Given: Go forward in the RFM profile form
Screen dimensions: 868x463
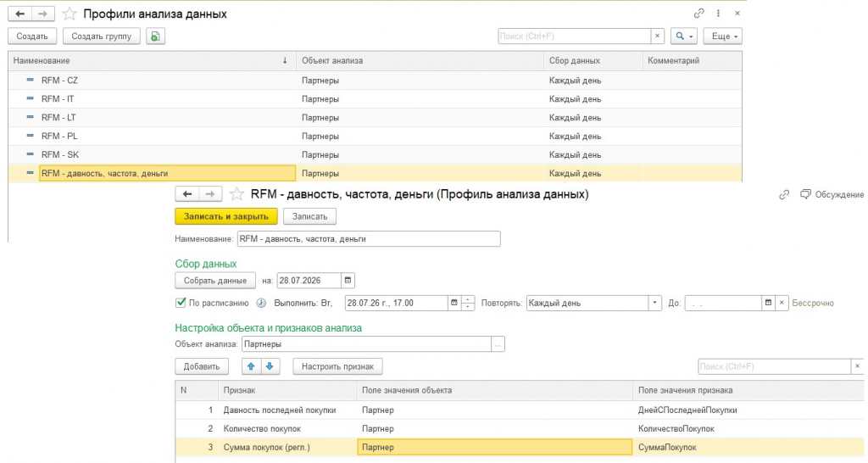Looking at the screenshot, I should point(210,194).
